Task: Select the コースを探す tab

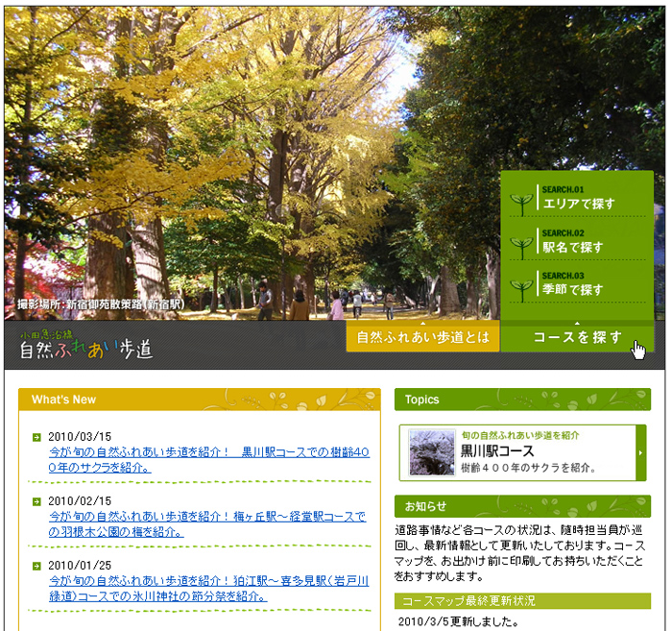Action: (577, 336)
